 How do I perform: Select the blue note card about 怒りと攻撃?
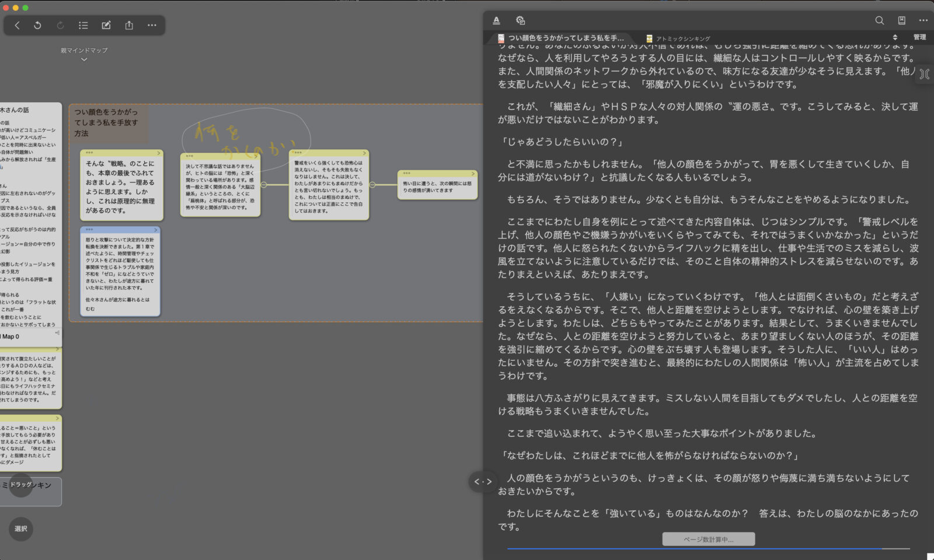[x=120, y=273]
